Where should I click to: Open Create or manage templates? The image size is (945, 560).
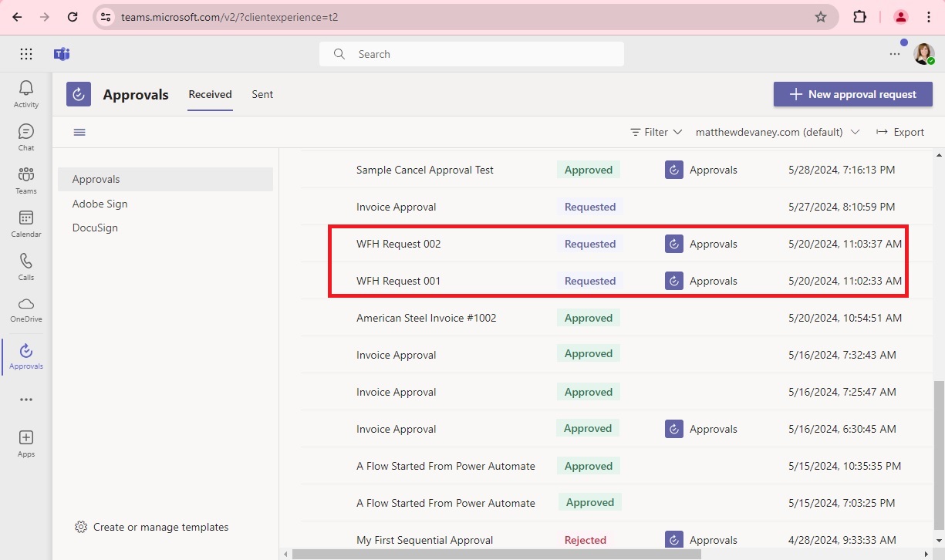coord(151,527)
